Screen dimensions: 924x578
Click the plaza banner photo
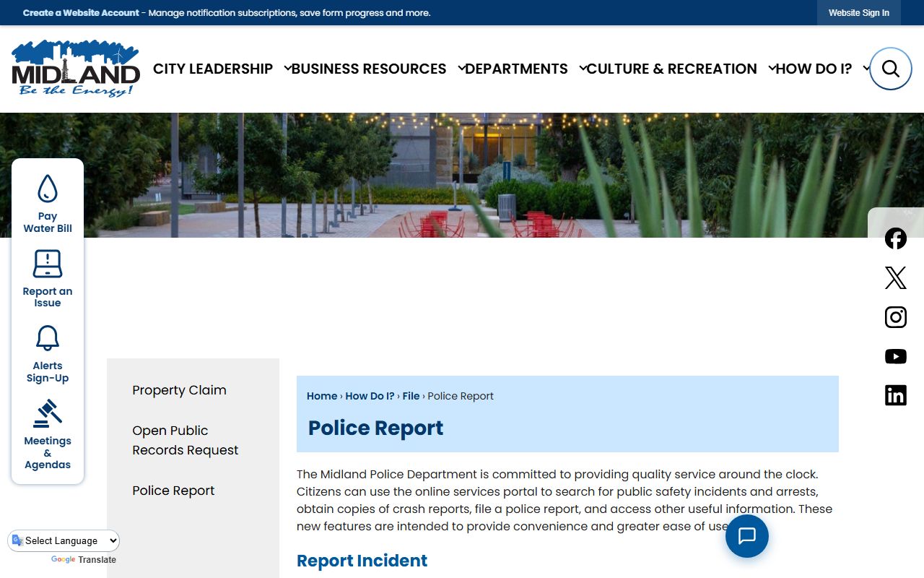tap(462, 175)
